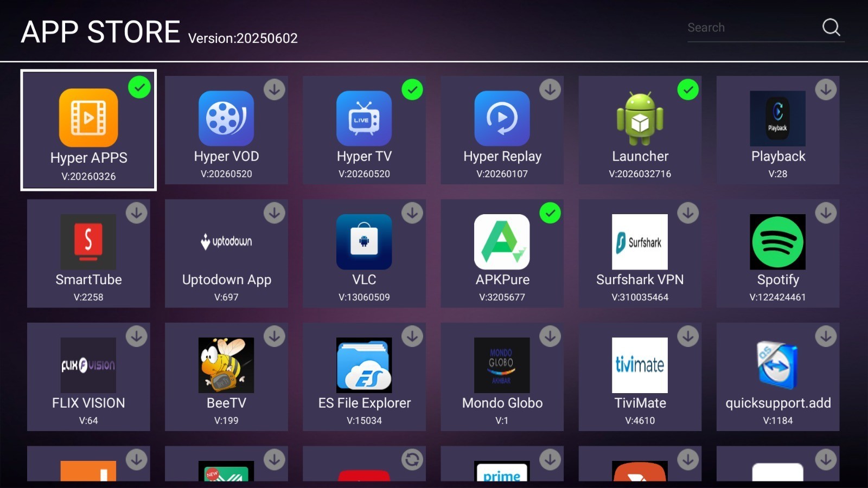Viewport: 868px width, 488px height.
Task: Select the quicksupport.add app icon
Action: (x=777, y=365)
